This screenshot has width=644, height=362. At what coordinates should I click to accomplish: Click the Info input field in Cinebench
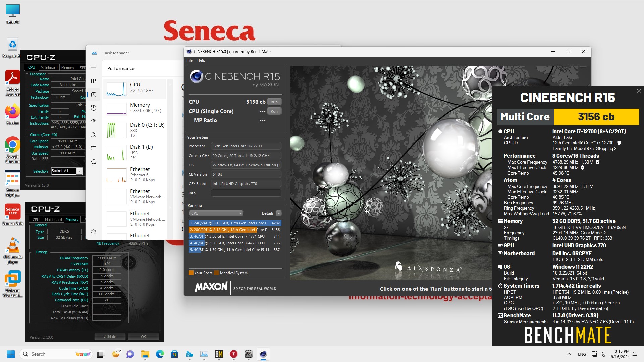click(x=246, y=193)
